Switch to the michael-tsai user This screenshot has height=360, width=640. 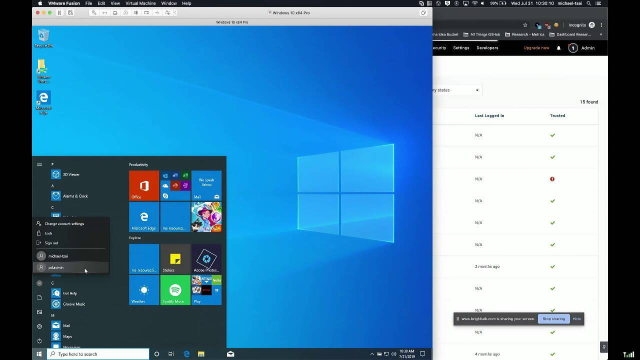71,256
